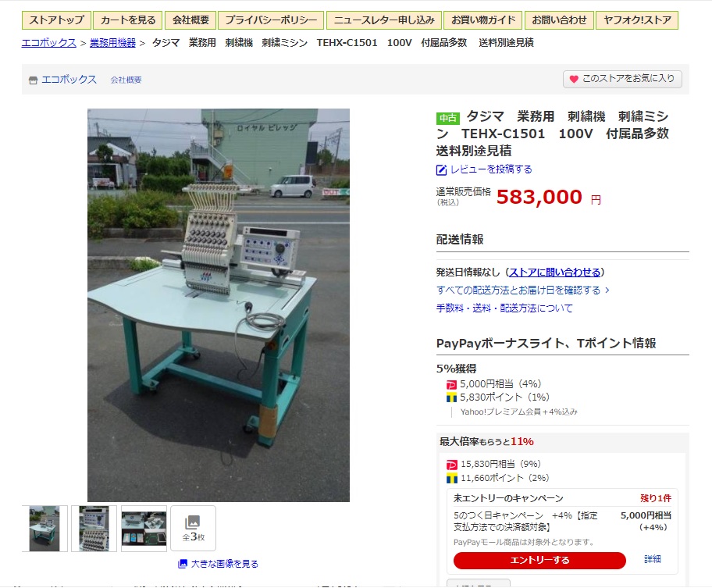Open the カートを見る tab
Image resolution: width=712 pixels, height=588 pixels.
[127, 20]
